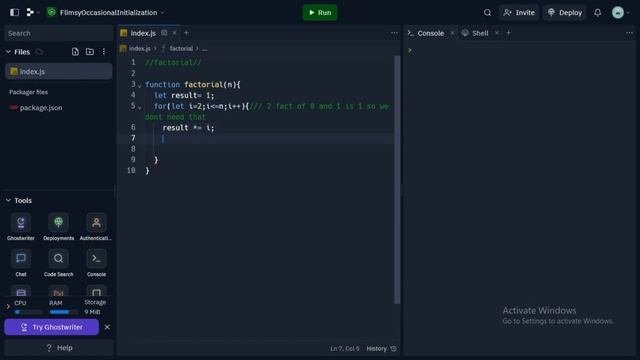Click the RAM usage bar
Image resolution: width=640 pixels, height=360 pixels.
(63, 312)
